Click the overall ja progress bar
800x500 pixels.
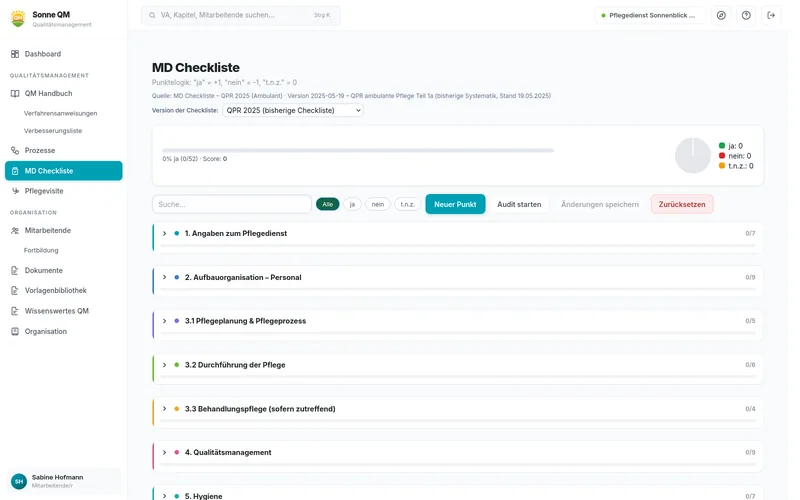coord(358,151)
